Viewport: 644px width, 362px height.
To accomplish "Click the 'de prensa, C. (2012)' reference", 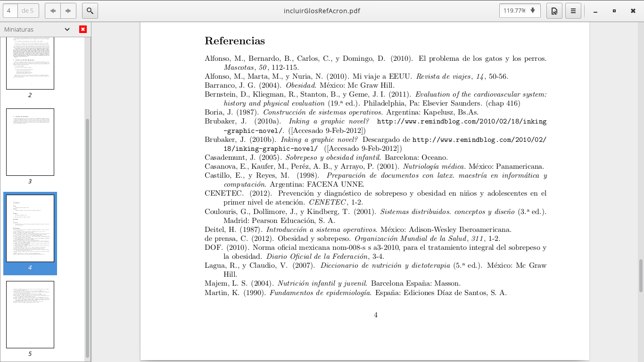I will click(x=352, y=239).
